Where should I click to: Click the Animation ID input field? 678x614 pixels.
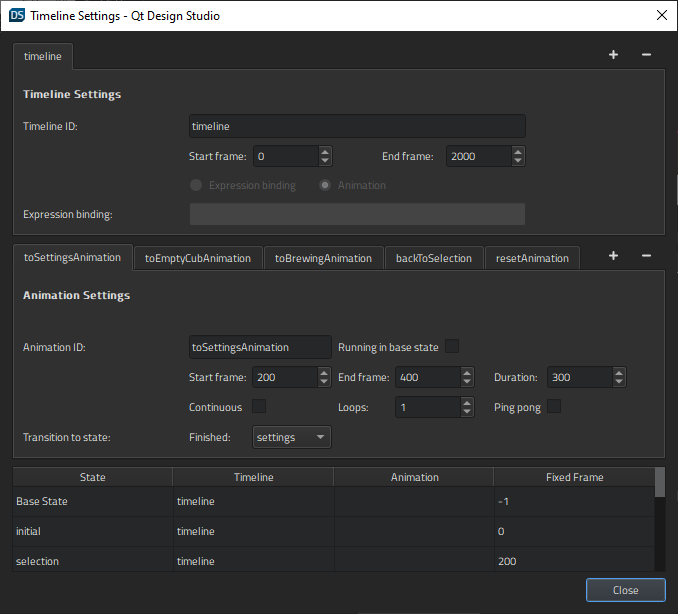point(260,347)
